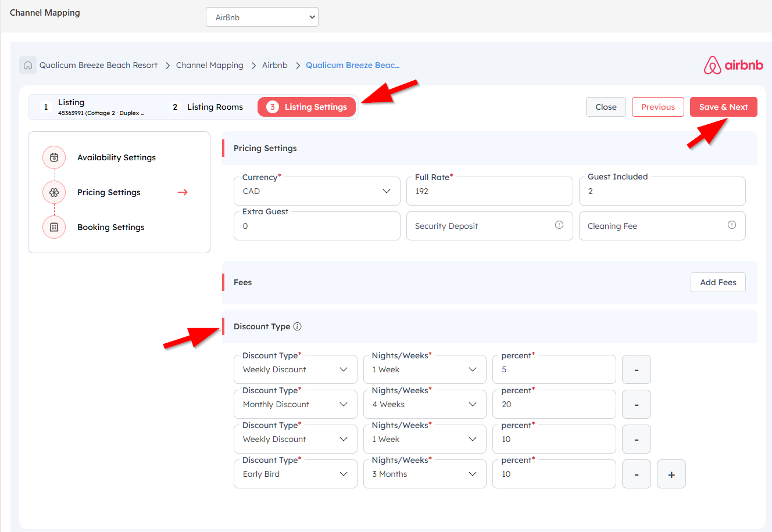Focus the Monthly Discount percent field
This screenshot has width=772, height=532.
554,404
